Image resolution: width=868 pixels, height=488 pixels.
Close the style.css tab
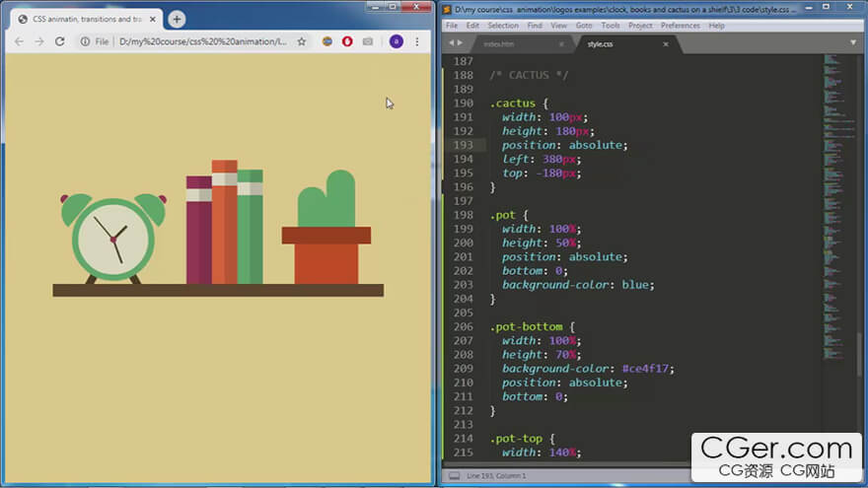tap(666, 44)
